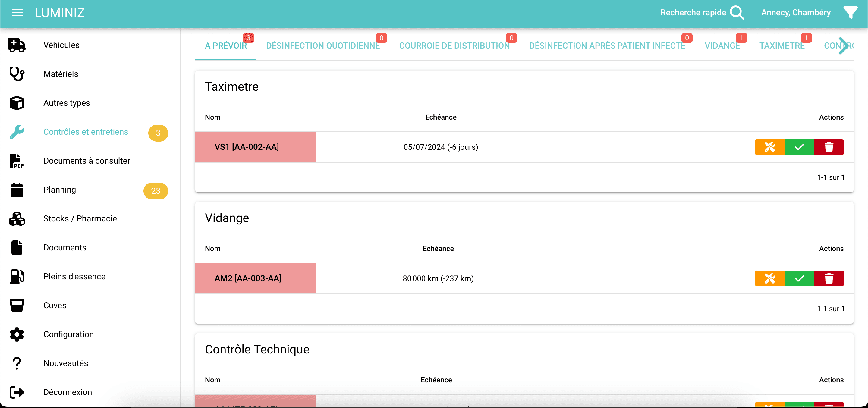
Task: Open Configuration via the gear icon
Action: point(16,334)
